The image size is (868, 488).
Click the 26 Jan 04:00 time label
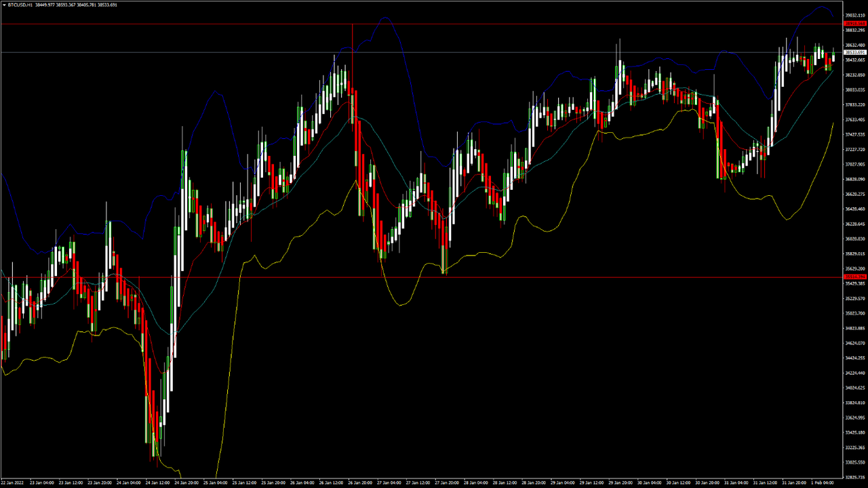tap(302, 483)
